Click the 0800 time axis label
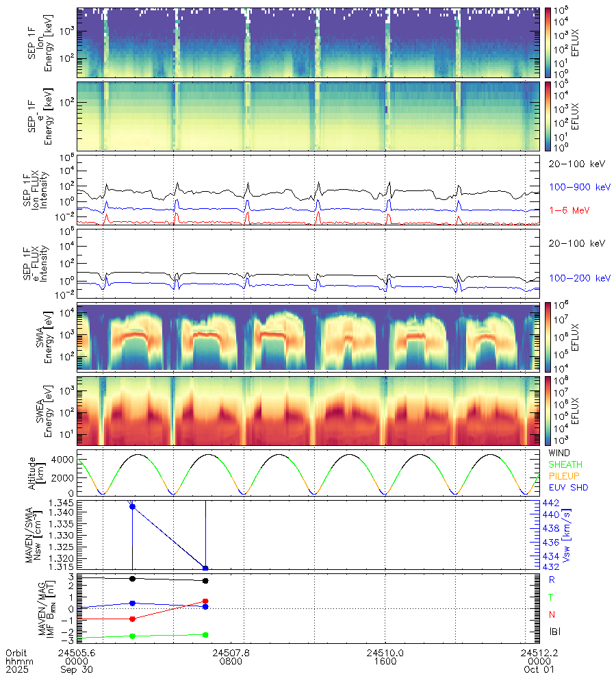This screenshot has width=616, height=685. coord(230,662)
